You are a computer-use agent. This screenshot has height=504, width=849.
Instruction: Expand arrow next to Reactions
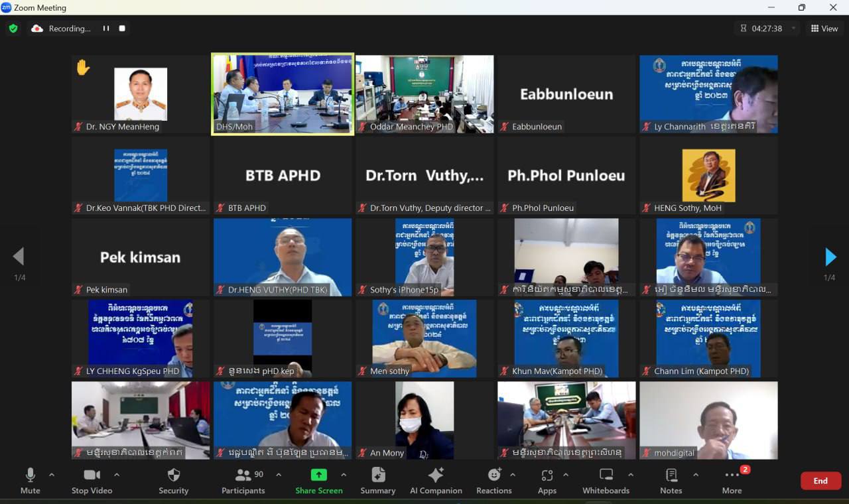(x=513, y=475)
